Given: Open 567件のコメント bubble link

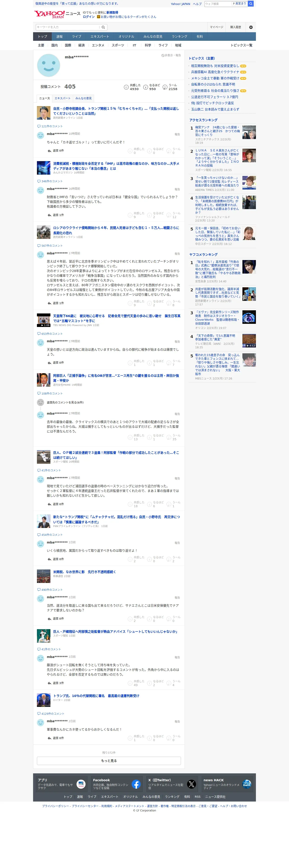Looking at the screenshot, I should point(50,246).
